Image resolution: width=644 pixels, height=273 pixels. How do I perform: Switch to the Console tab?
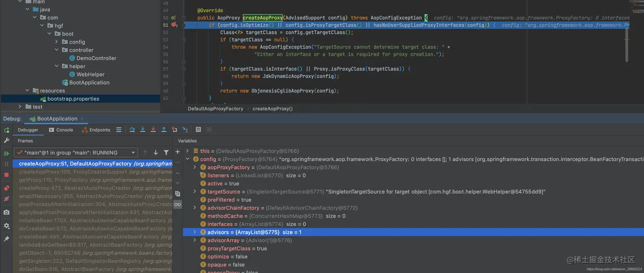tap(61, 130)
